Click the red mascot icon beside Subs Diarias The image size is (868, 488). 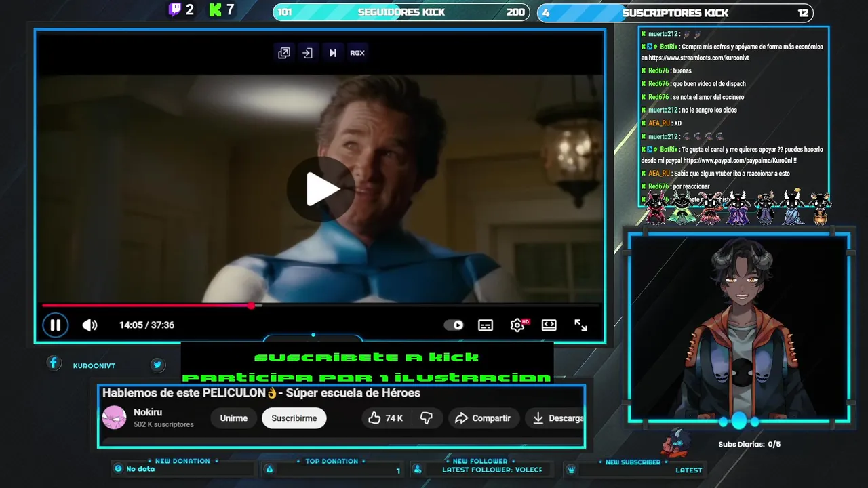(x=675, y=443)
